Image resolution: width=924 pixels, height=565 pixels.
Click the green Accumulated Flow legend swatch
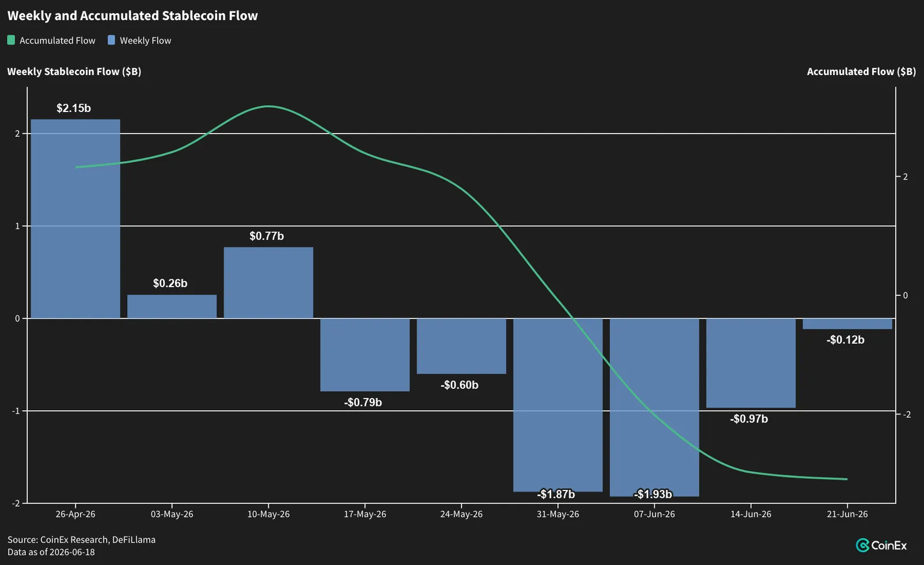(11, 40)
